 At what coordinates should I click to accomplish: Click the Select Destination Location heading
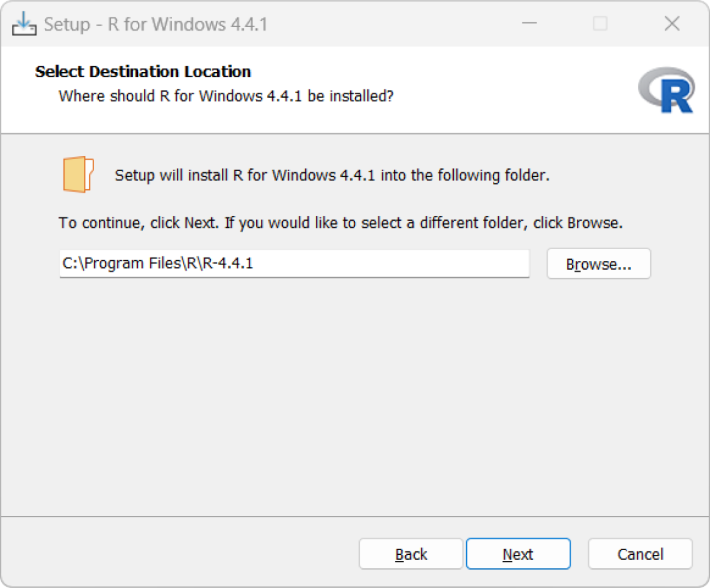point(143,71)
